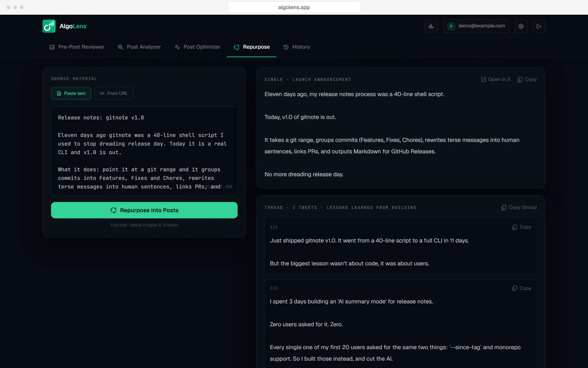Click 'Zero users asked for it. Zero.' text

point(306,324)
